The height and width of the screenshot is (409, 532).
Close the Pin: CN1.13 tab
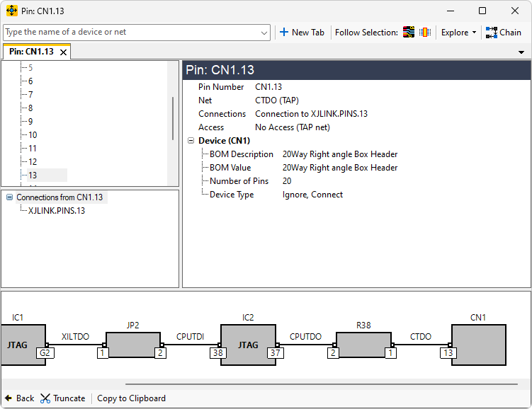click(63, 52)
